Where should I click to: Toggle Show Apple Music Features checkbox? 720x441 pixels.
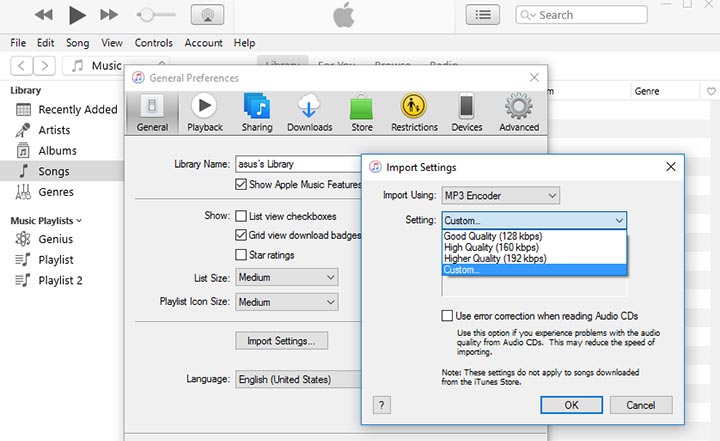point(241,184)
